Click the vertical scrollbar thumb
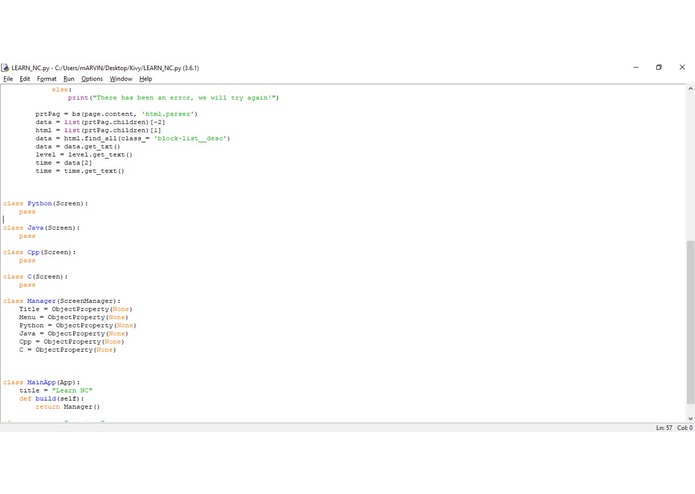 click(x=691, y=322)
